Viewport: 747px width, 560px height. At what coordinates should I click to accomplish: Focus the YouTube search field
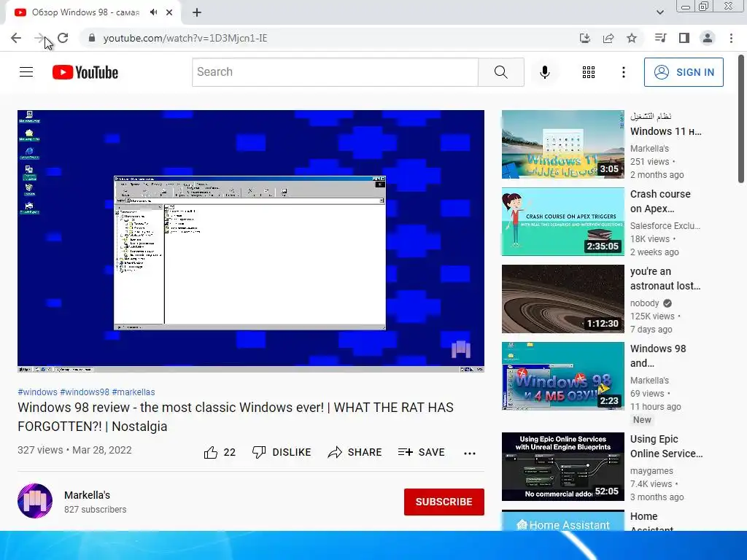click(x=335, y=72)
